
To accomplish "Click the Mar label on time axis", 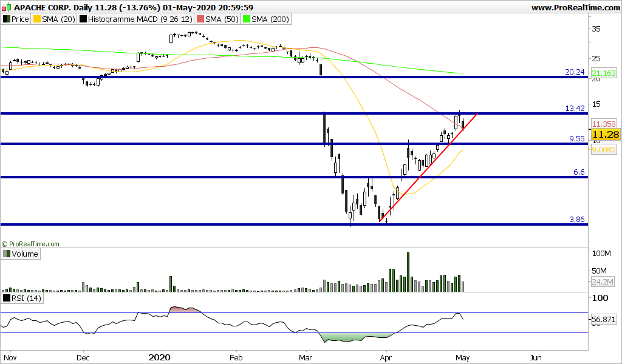I will pyautogui.click(x=306, y=358).
